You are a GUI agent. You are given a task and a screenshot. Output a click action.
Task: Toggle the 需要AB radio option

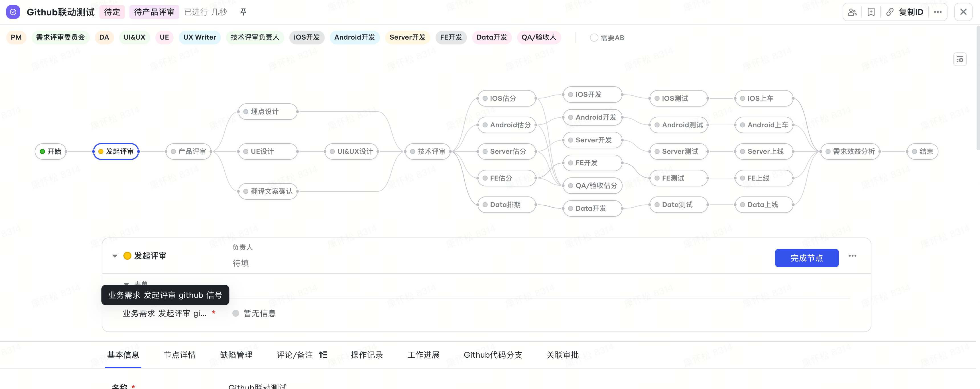point(594,38)
